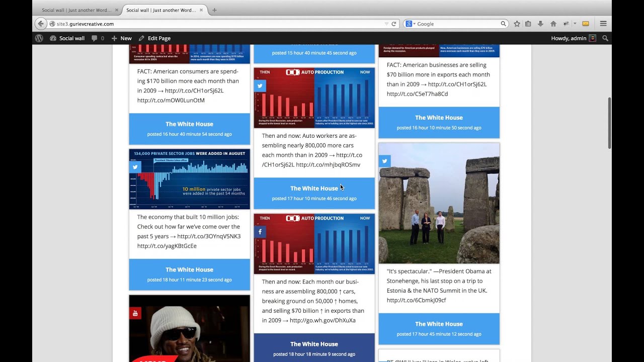Image resolution: width=644 pixels, height=362 pixels.
Task: Open the New content menu
Action: [121, 38]
